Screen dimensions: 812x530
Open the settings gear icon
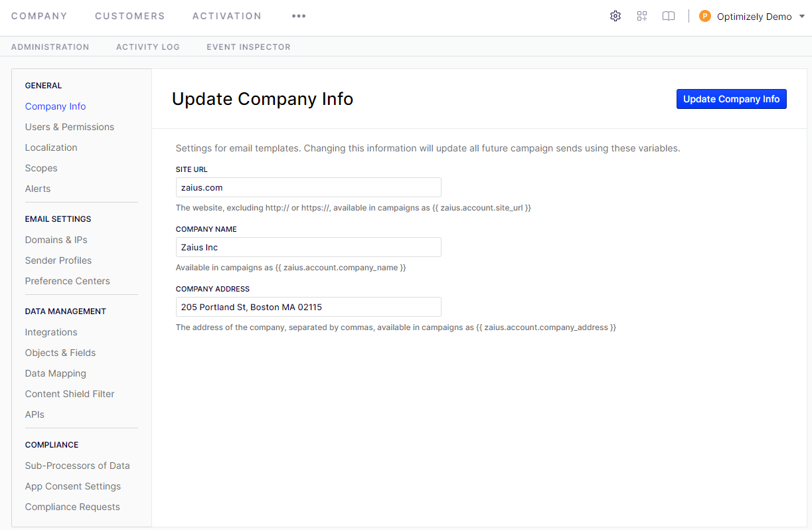coord(615,15)
